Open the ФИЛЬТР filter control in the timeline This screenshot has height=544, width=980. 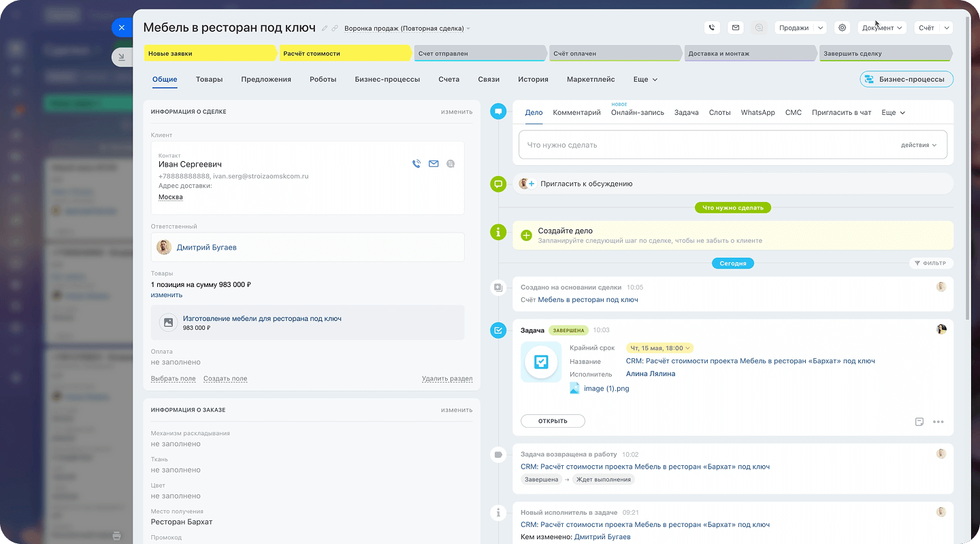(x=930, y=262)
